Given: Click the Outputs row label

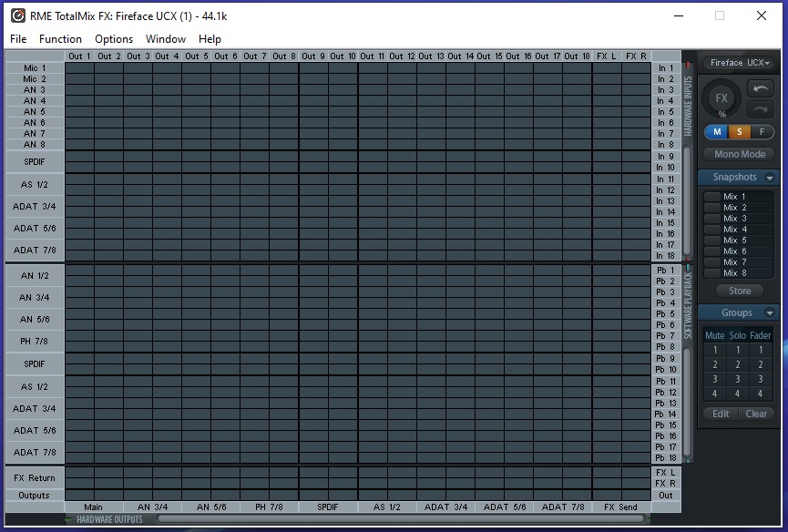Looking at the screenshot, I should coord(35,496).
